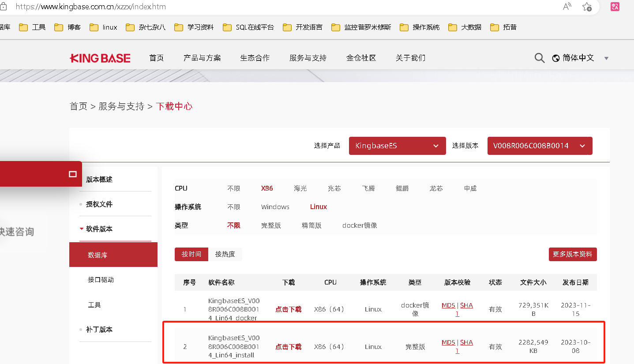Choose Windows operating system filter
Image resolution: width=634 pixels, height=364 pixels.
pyautogui.click(x=275, y=207)
